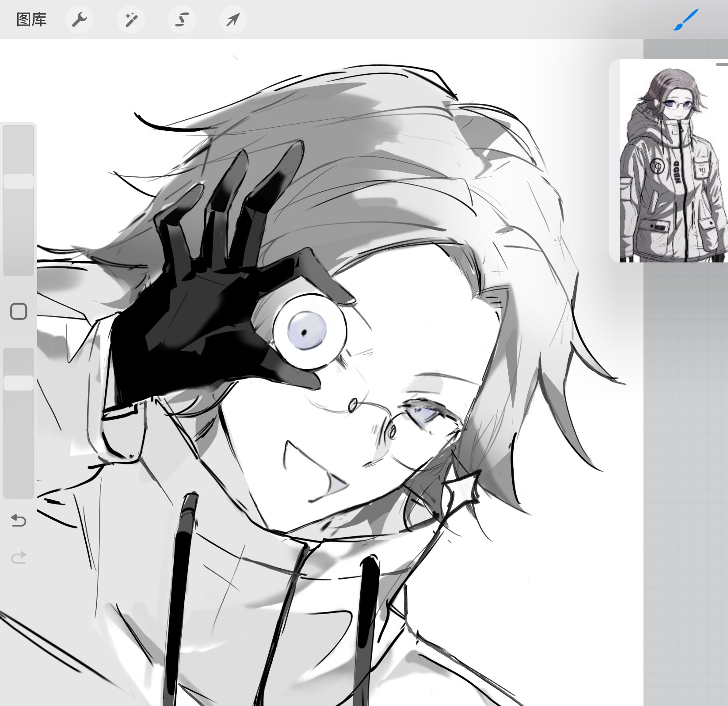The width and height of the screenshot is (728, 706).
Task: Undo the last stroke
Action: point(19,520)
